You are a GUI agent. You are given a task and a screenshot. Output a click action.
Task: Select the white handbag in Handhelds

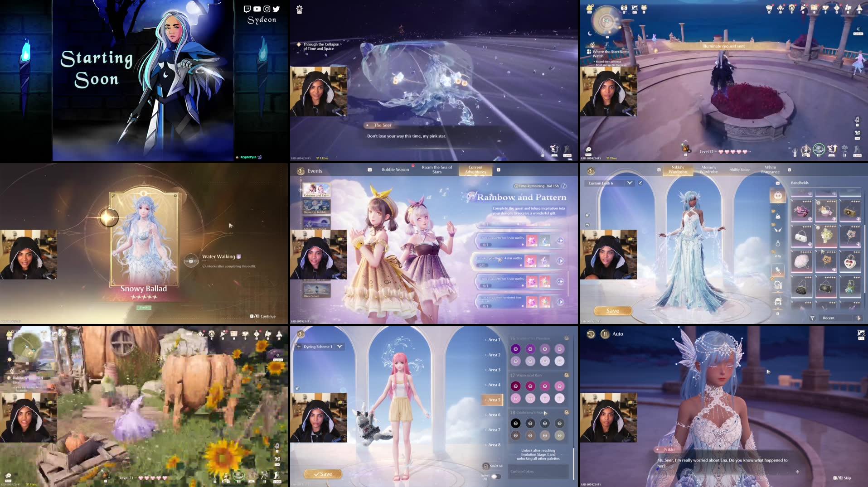(801, 236)
